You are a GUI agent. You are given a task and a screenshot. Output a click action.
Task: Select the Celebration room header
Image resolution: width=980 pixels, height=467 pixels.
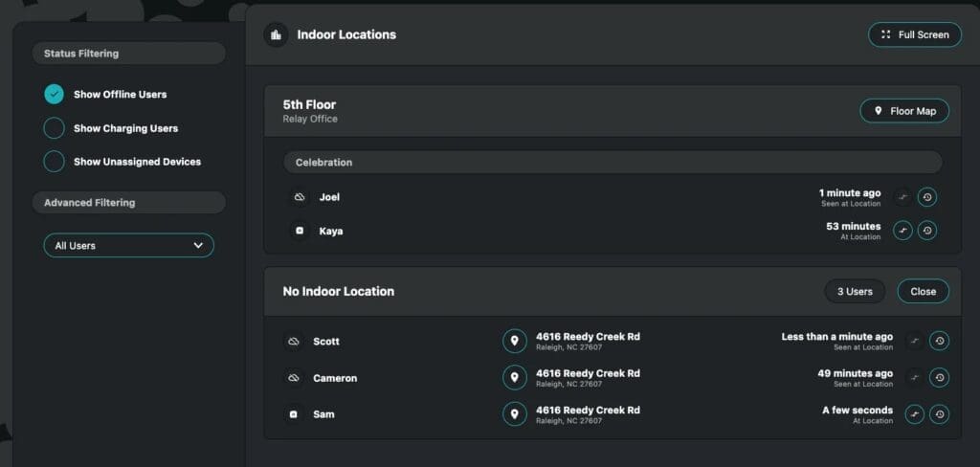612,162
